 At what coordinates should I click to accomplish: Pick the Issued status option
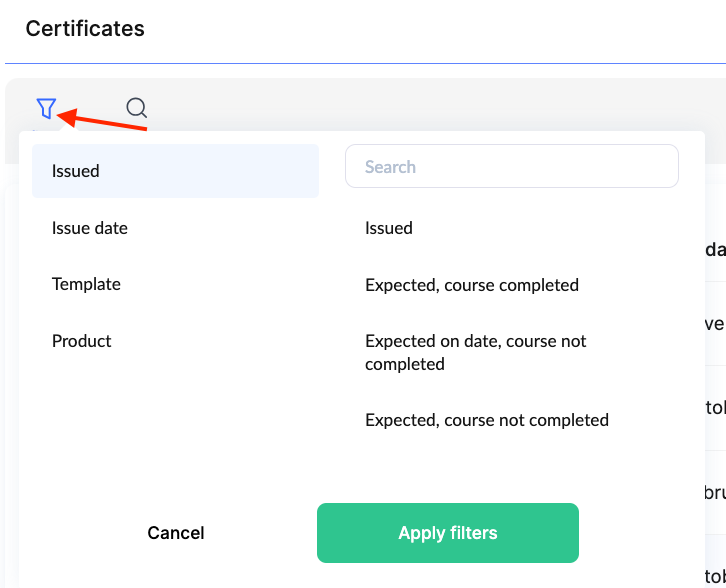click(x=389, y=228)
